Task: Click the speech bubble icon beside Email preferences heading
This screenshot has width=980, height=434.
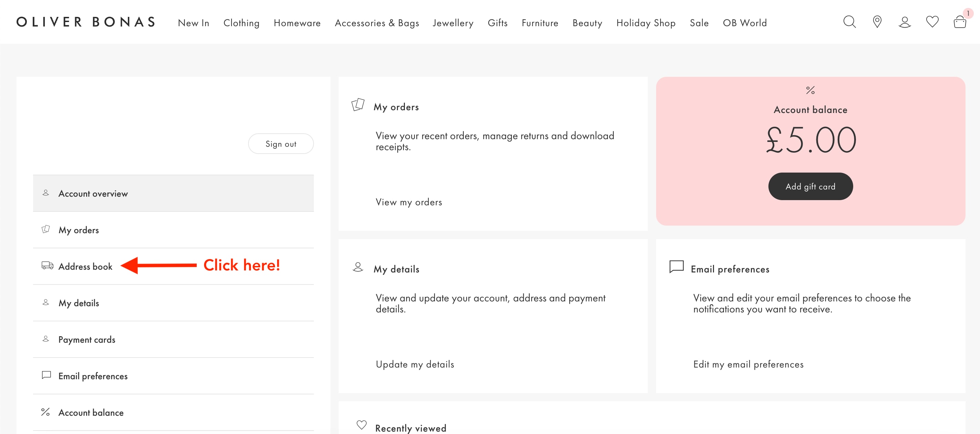Action: click(676, 267)
